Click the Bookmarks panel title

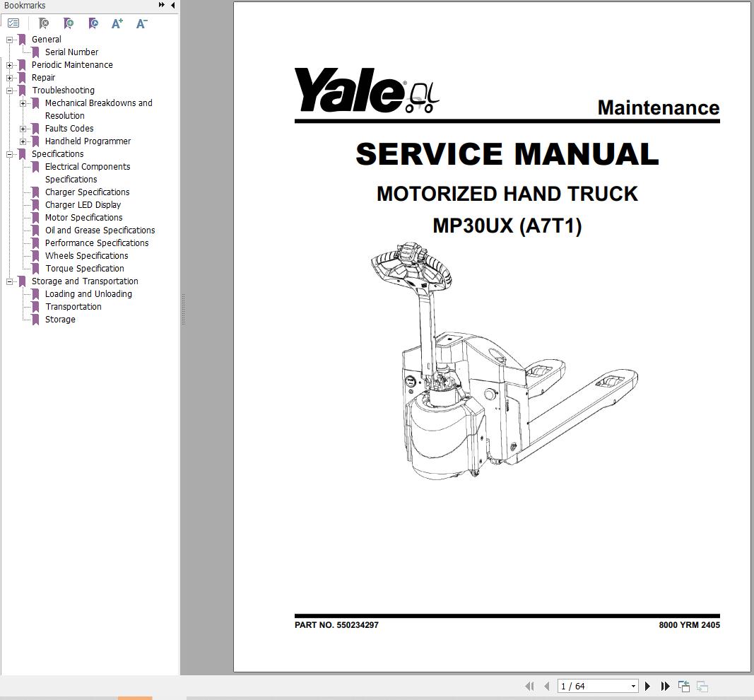click(x=25, y=5)
